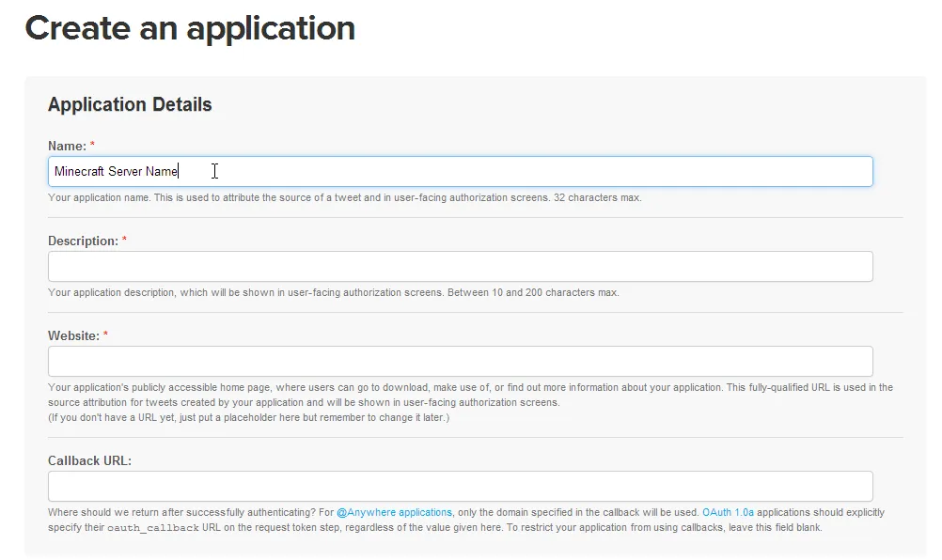The width and height of the screenshot is (942, 560).
Task: Follow the OAuth 1.0a link
Action: [x=728, y=513]
